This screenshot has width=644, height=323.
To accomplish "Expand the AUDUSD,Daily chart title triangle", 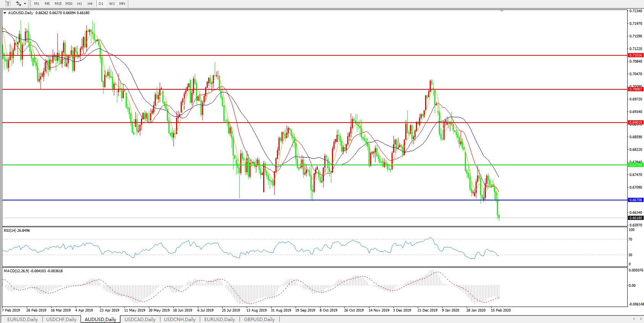I will pos(5,13).
